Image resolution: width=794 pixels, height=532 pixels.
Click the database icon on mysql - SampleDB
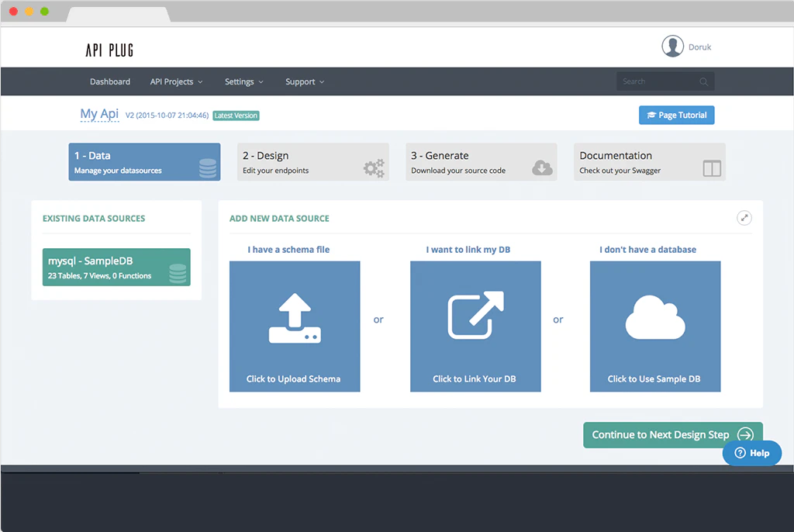click(x=178, y=274)
